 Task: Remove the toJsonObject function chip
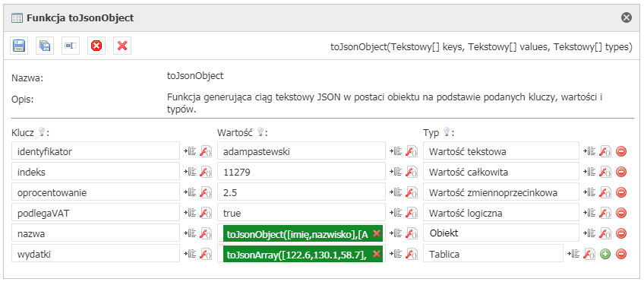376,233
